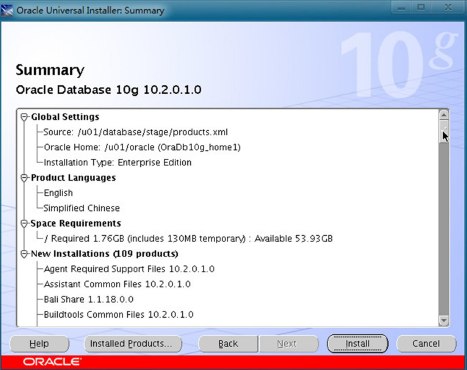
Task: Collapse the Product Languages node
Action: pyautogui.click(x=24, y=178)
